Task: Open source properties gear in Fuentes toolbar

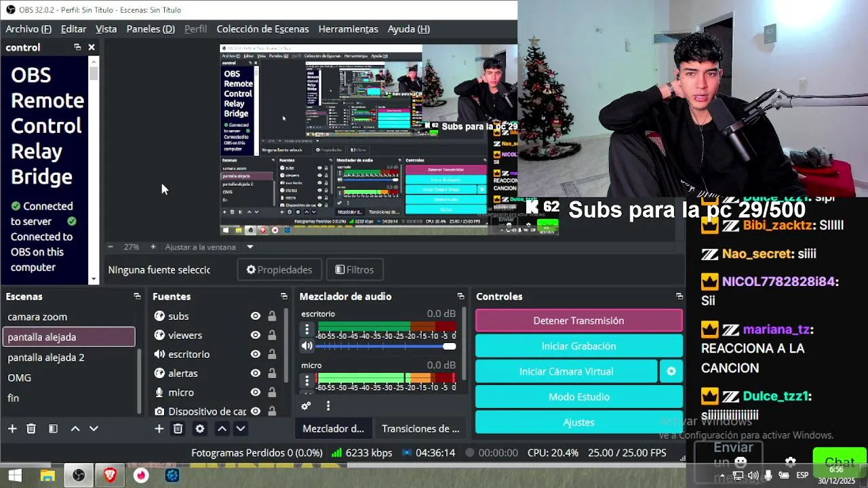Action: pyautogui.click(x=200, y=428)
